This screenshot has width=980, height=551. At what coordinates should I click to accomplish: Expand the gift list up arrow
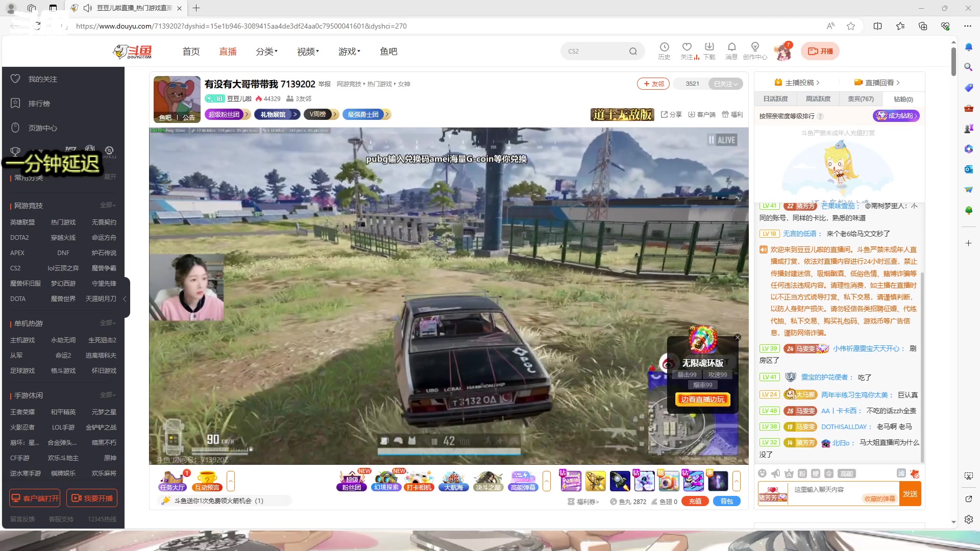coord(737,481)
